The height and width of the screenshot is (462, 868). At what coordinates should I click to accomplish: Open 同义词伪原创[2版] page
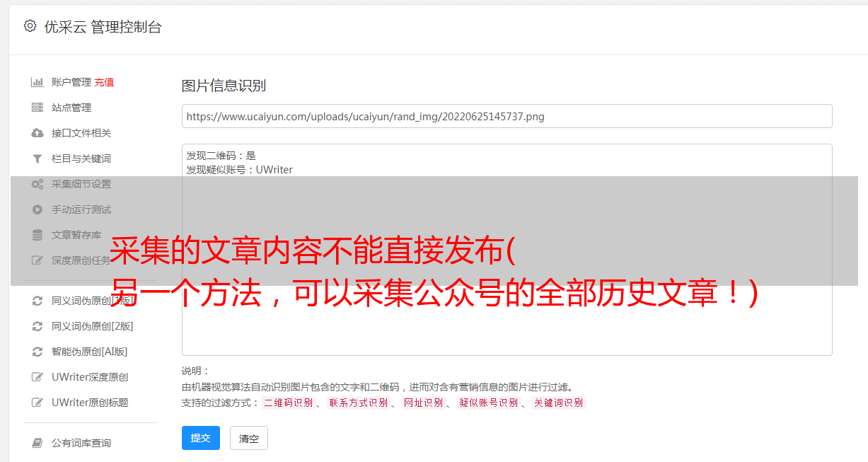[93, 326]
